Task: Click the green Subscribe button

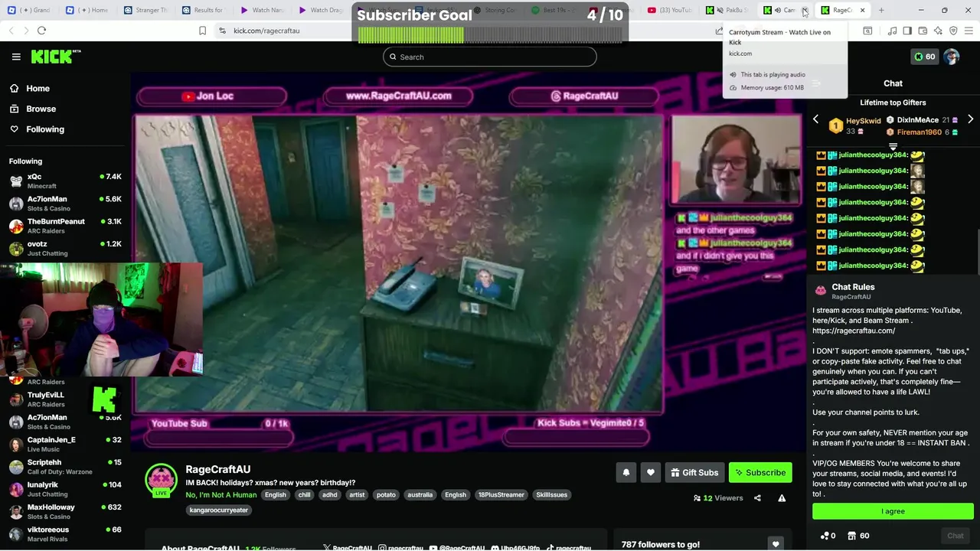Action: pyautogui.click(x=760, y=473)
